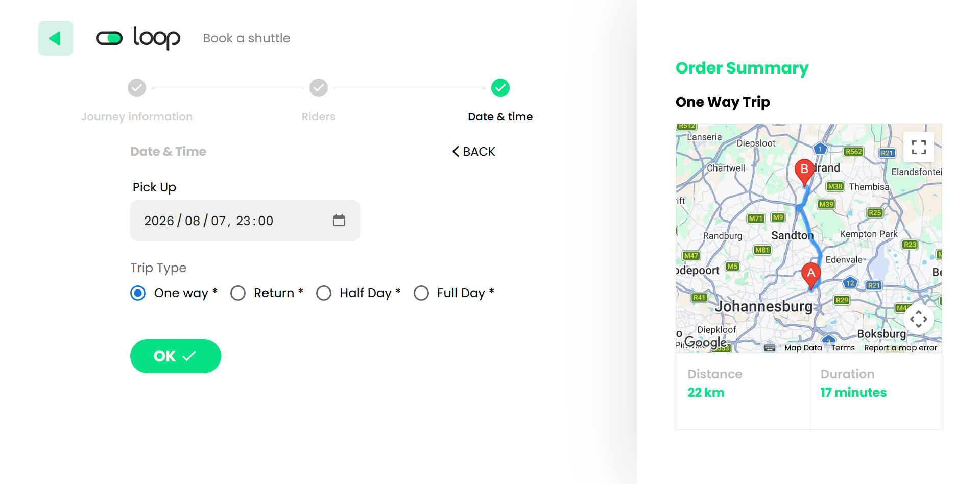Click the loop logo

pos(138,38)
